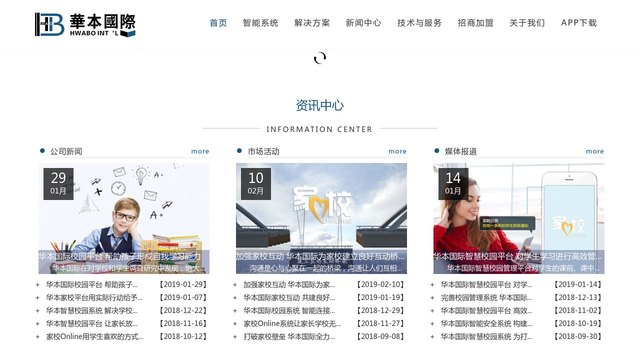The image size is (640, 360).
Task: Open 技术与服务 navigation item
Action: (420, 23)
